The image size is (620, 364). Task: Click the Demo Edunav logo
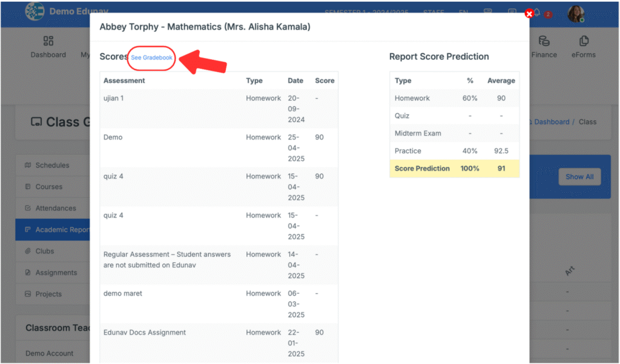tap(35, 11)
